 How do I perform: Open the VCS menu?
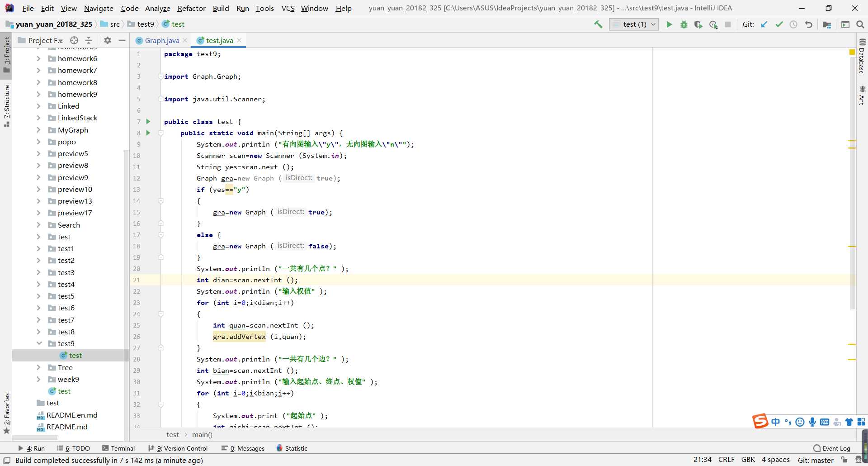tap(288, 8)
